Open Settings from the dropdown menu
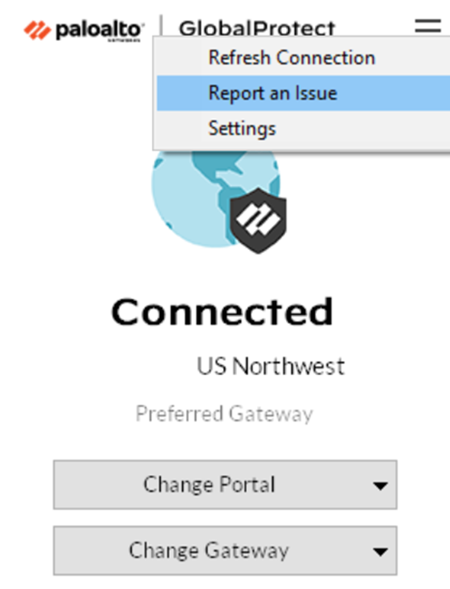The image size is (450, 589). point(303,128)
